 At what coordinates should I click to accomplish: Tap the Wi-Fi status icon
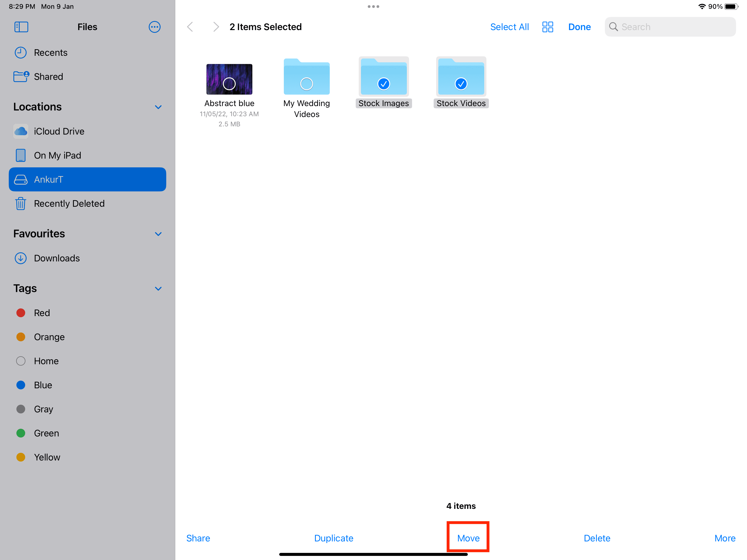pyautogui.click(x=702, y=6)
